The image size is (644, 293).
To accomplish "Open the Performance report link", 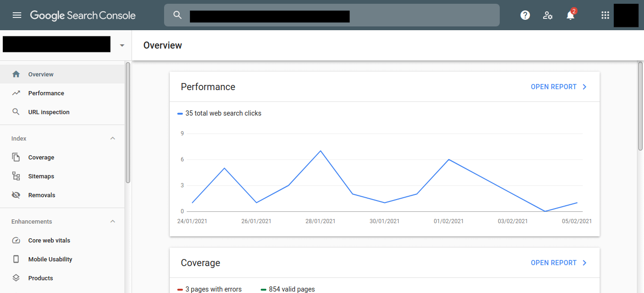I will pos(559,87).
